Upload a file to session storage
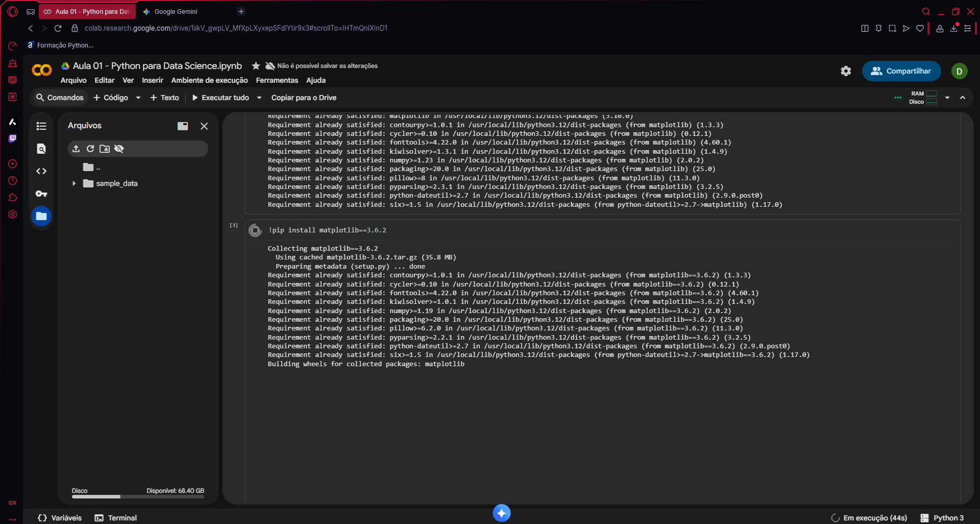This screenshot has height=524, width=980. tap(76, 149)
